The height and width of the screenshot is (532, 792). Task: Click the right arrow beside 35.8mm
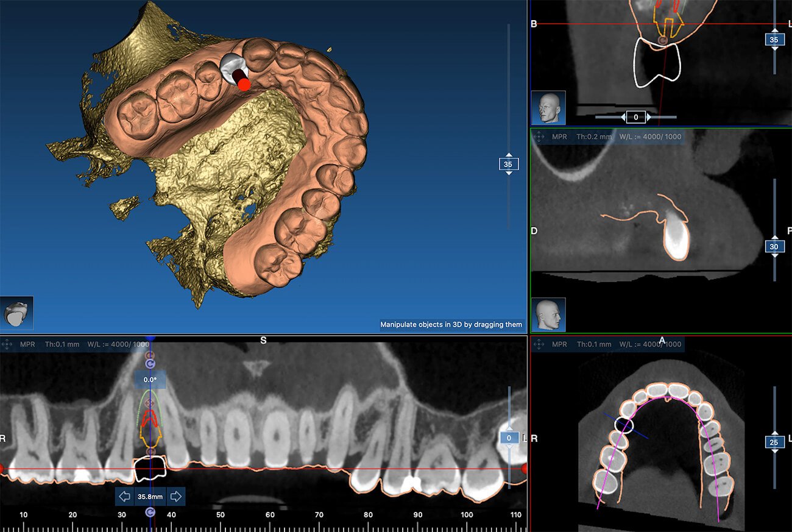pyautogui.click(x=176, y=497)
